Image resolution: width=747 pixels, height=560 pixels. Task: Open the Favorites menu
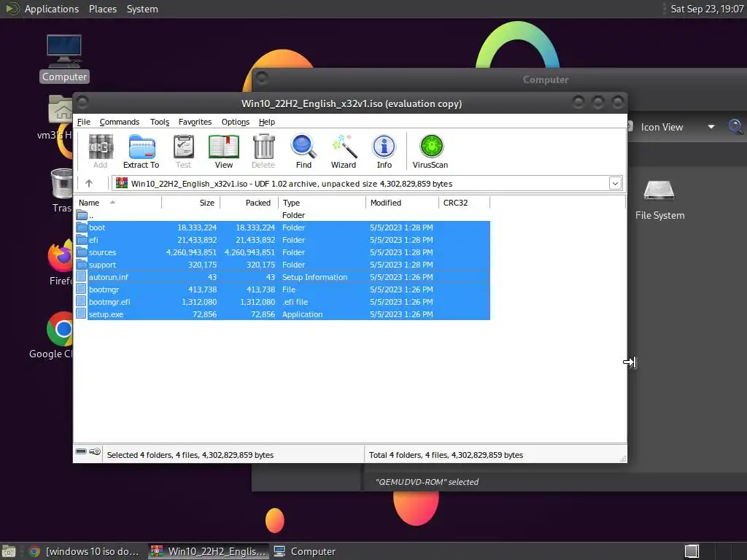click(x=195, y=122)
